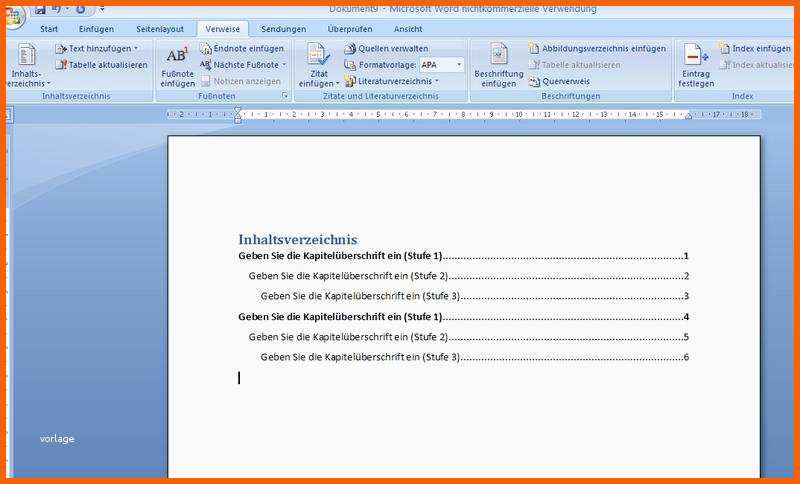The width and height of the screenshot is (800, 484).
Task: Open the Seitenlayout tab
Action: pos(160,29)
